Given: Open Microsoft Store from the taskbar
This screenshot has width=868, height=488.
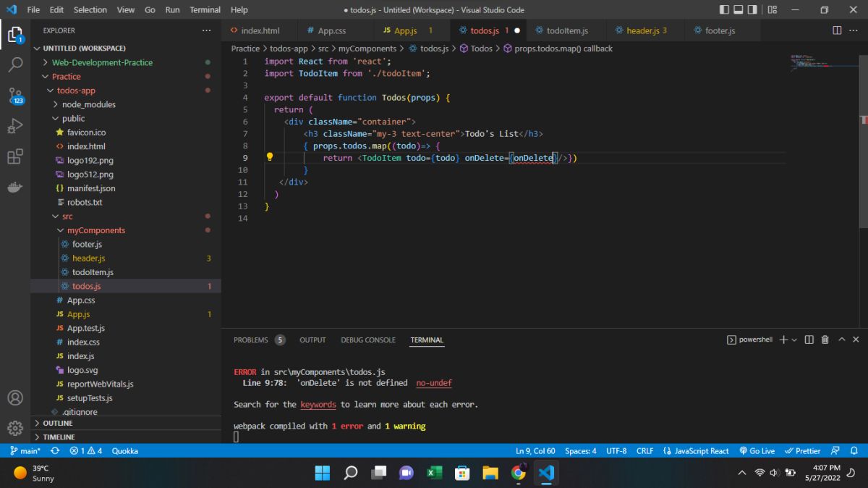Looking at the screenshot, I should (x=462, y=473).
